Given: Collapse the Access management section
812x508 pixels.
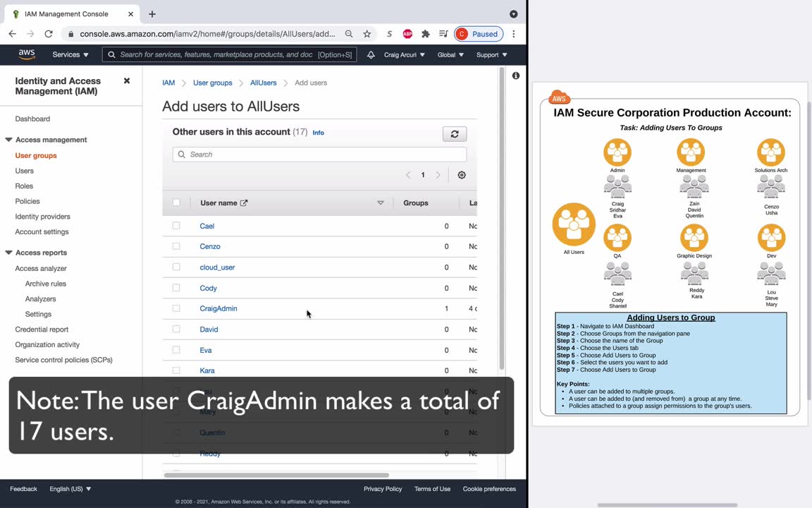Looking at the screenshot, I should tap(8, 140).
